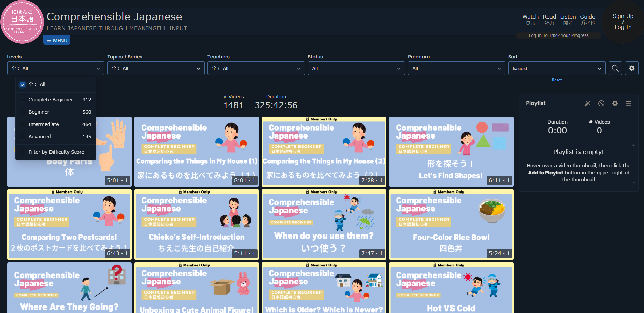Screen dimensions: 644x313
Task: Open Let's Find Shapes! video thumbnail
Action: 451,152
